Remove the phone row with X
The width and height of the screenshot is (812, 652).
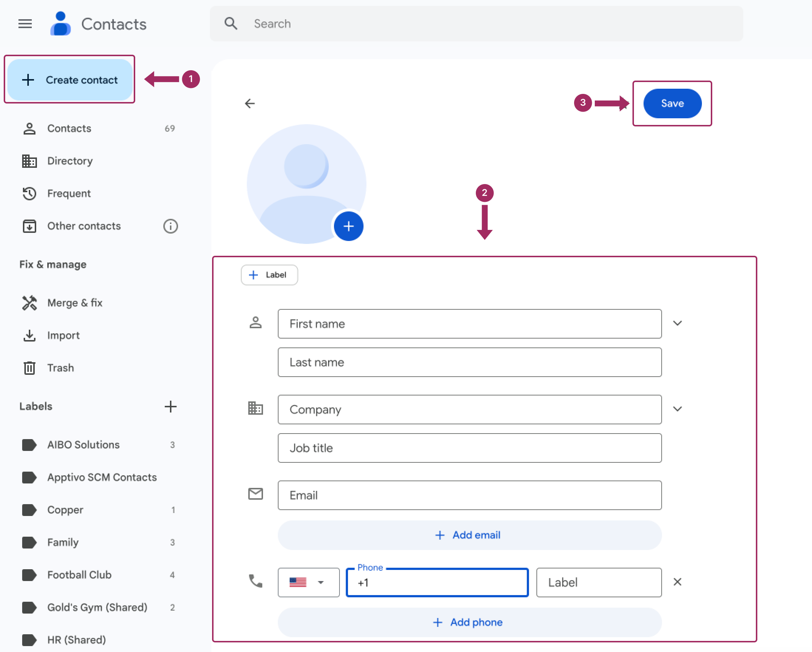point(677,582)
